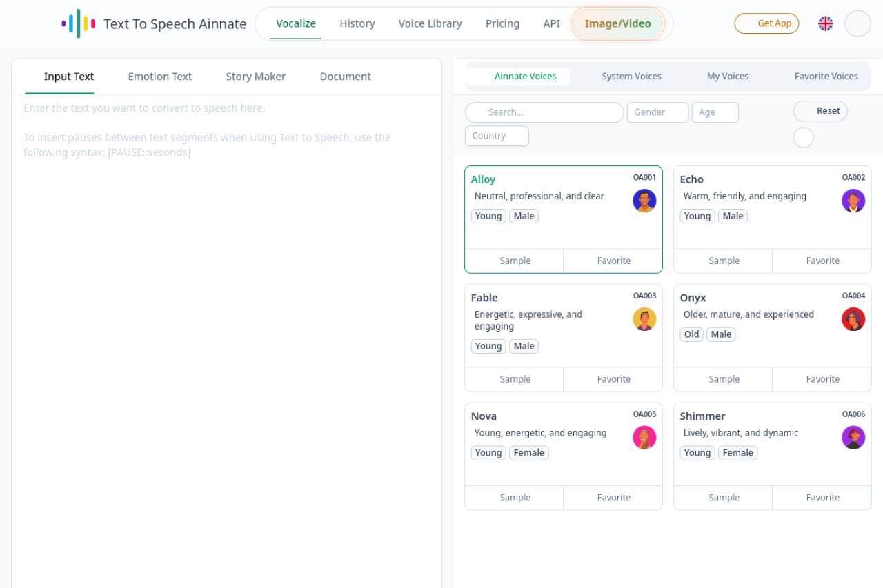Switch to Vocalize nav tab

tap(296, 23)
